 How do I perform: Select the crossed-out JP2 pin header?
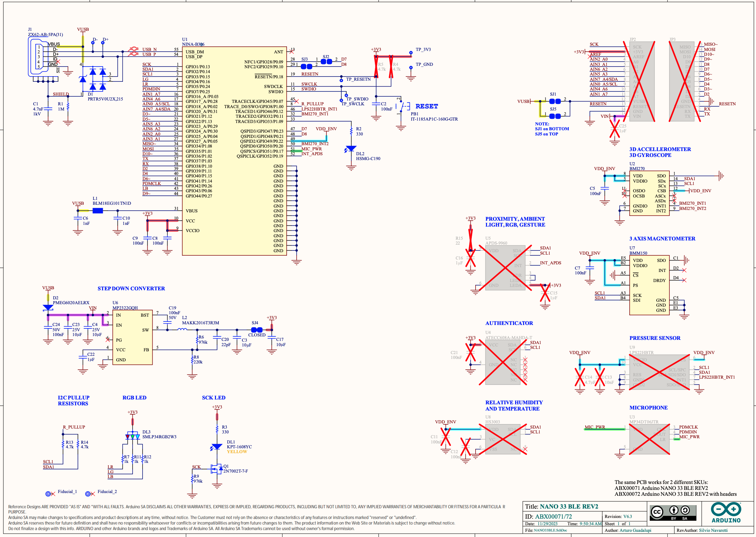pos(641,81)
